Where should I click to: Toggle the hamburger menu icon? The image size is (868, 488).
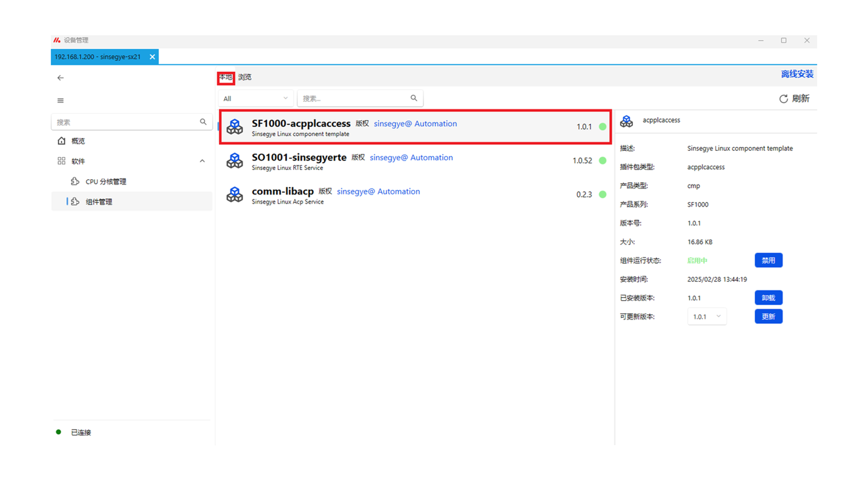(61, 100)
